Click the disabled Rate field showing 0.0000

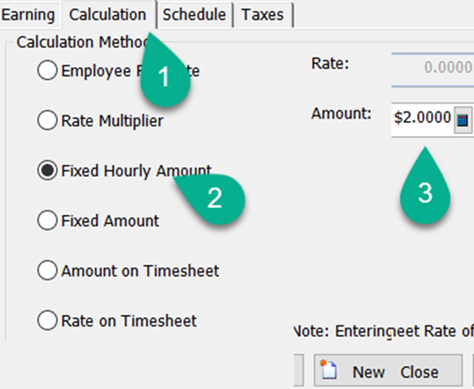point(433,69)
